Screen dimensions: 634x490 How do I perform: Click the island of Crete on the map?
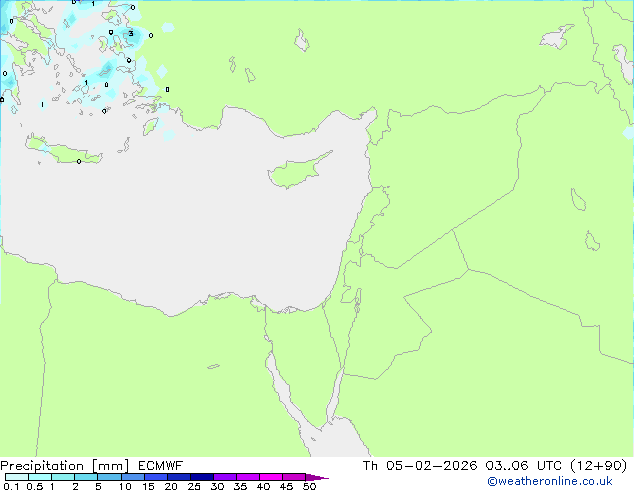click(x=63, y=150)
